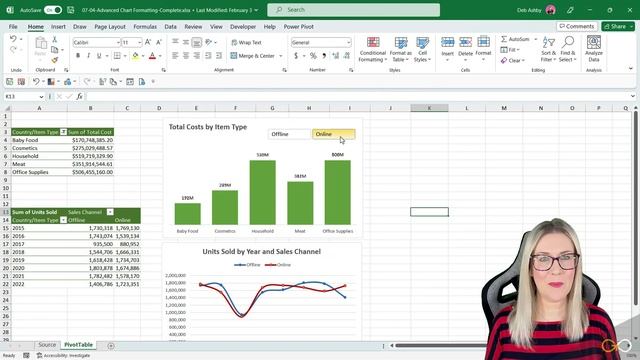Click the AutoSum sigma button
The height and width of the screenshot is (360, 640).
(x=515, y=39)
